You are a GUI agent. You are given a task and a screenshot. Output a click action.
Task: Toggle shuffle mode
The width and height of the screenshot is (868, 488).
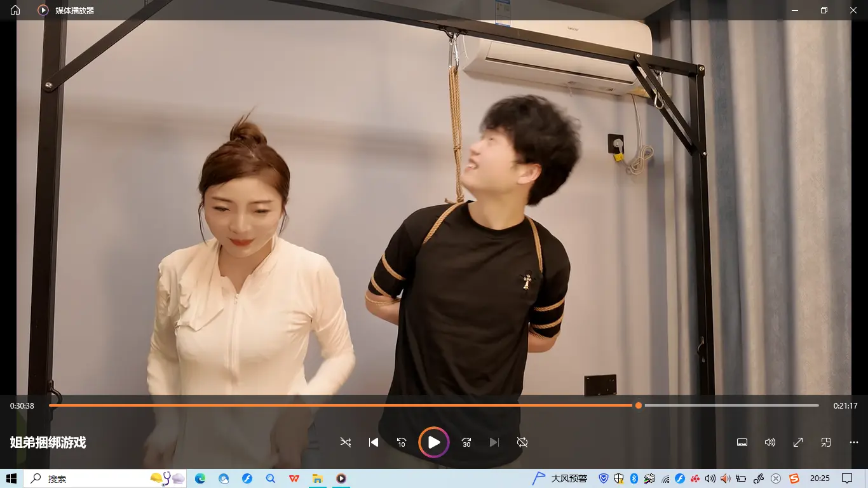(x=346, y=442)
